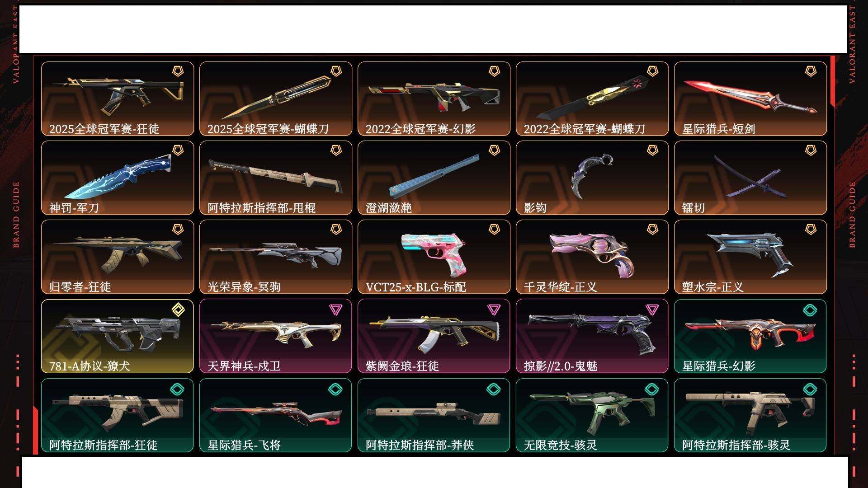
Task: Click the 阿特拉斯指挥部-甩棍 label text
Action: click(x=261, y=208)
